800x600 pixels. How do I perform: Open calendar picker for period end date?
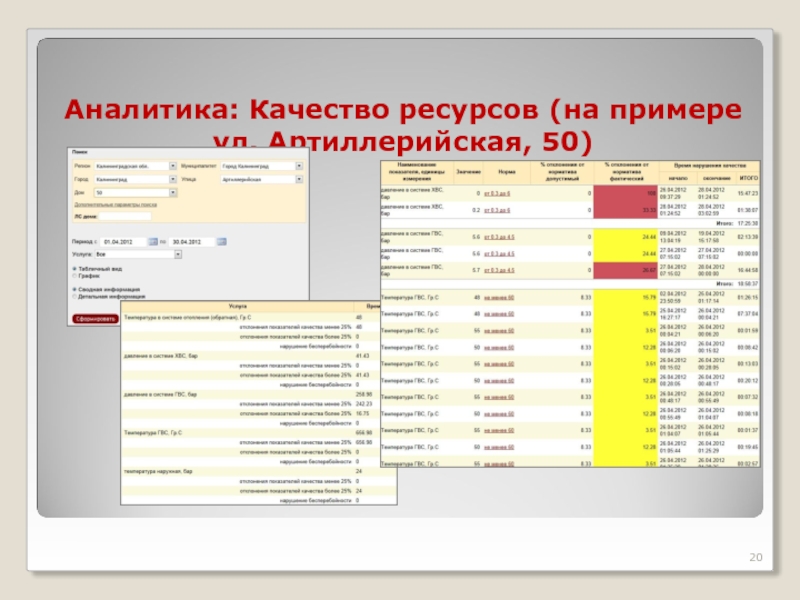point(221,242)
